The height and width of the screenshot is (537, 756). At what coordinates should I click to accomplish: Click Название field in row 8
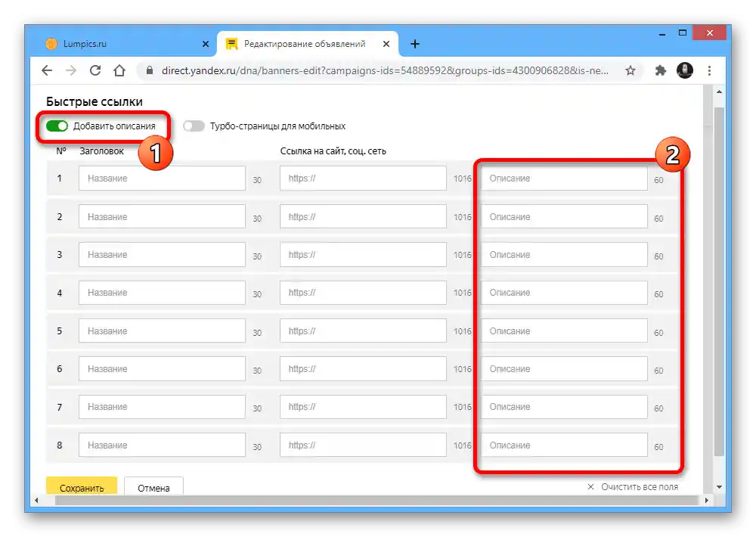pos(162,445)
